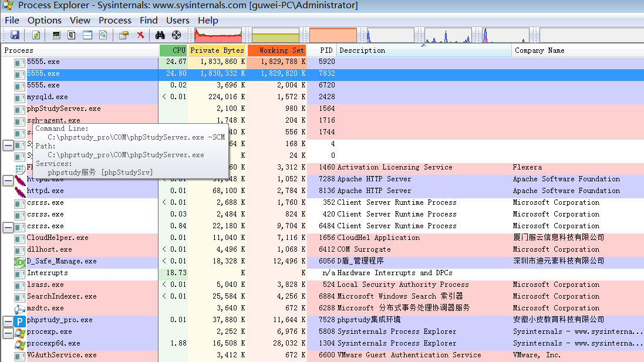Click VMware Guest Authentication Service description
644x362 pixels.
409,355
